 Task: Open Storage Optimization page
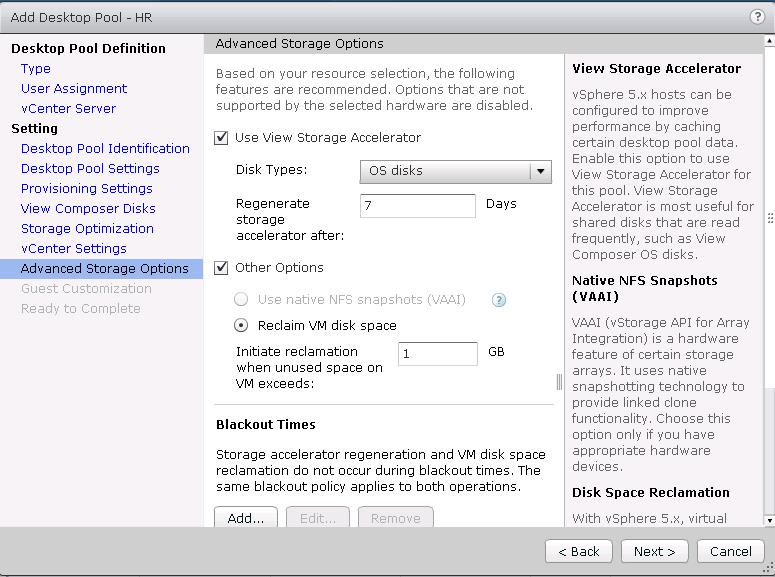click(87, 229)
